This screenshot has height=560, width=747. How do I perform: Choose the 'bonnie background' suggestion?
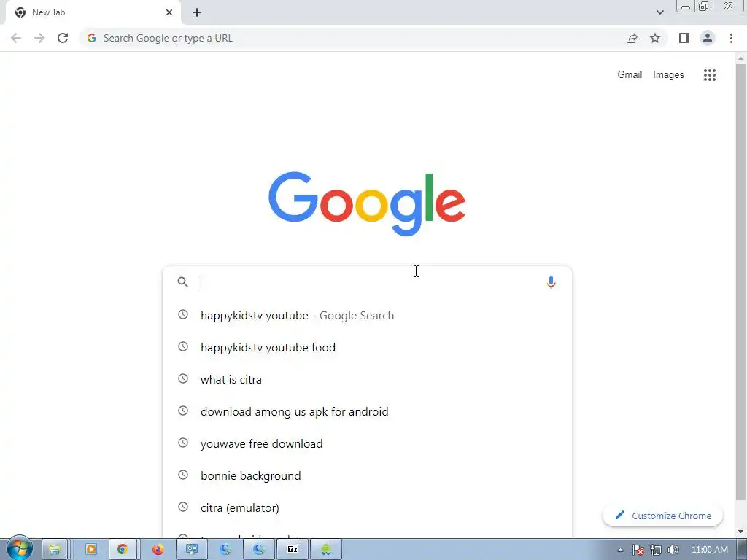[x=367, y=475]
